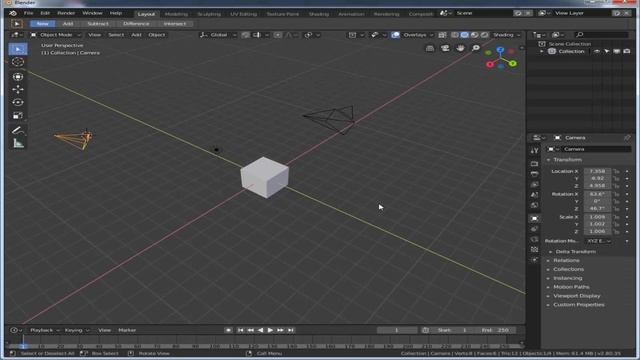Select the Measure tool

click(18, 144)
